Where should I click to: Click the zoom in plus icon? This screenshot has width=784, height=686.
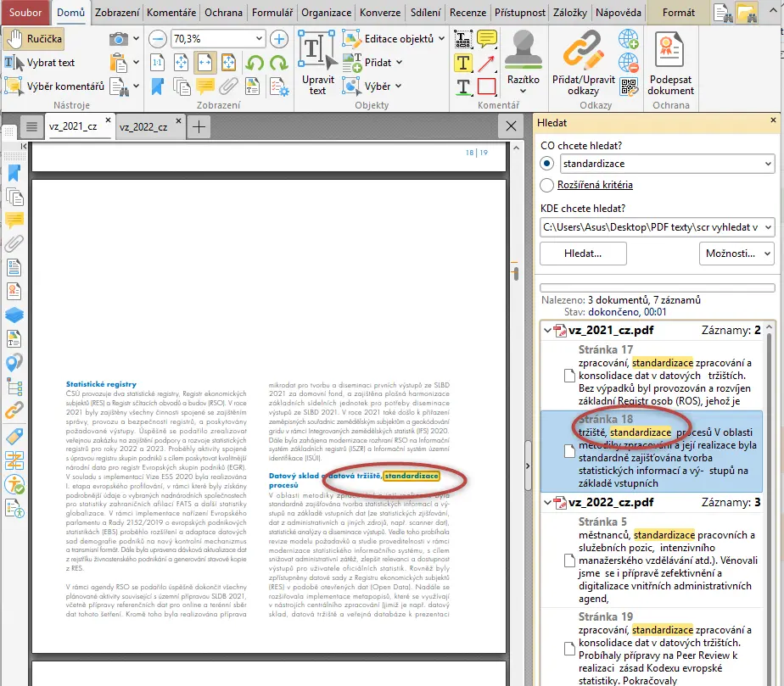click(279, 38)
